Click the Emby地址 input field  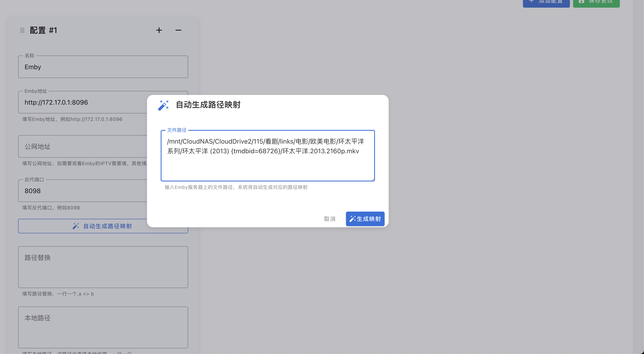83,102
